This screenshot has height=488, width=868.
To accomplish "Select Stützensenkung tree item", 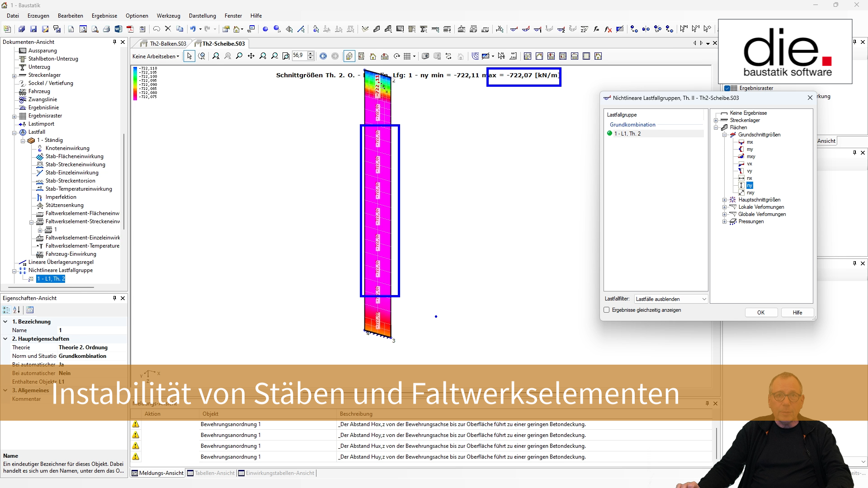I will [x=64, y=205].
